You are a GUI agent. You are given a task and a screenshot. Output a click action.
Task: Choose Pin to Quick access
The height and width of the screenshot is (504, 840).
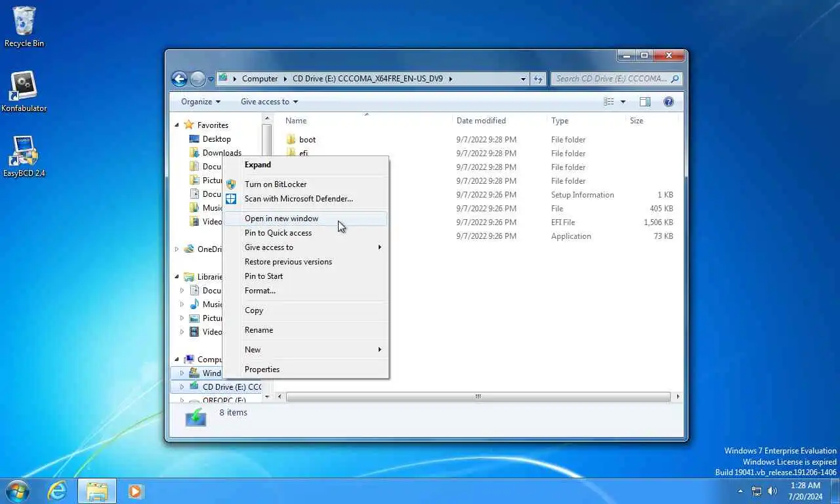pos(306,233)
